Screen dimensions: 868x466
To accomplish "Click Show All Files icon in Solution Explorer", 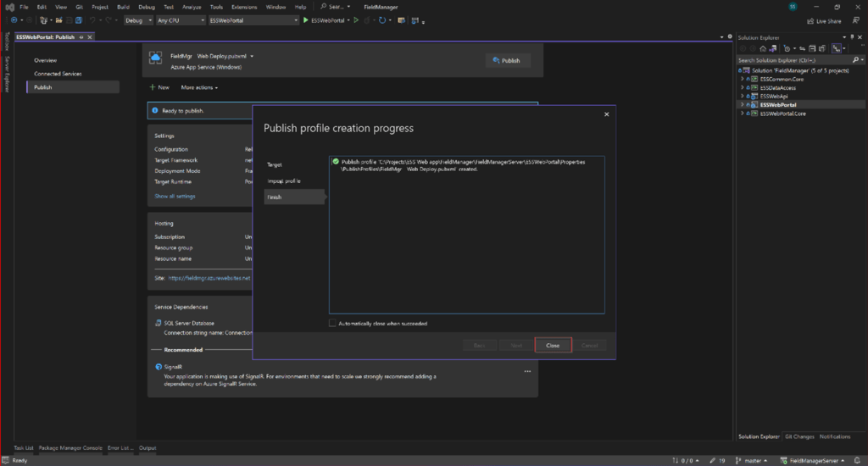I will coord(822,48).
